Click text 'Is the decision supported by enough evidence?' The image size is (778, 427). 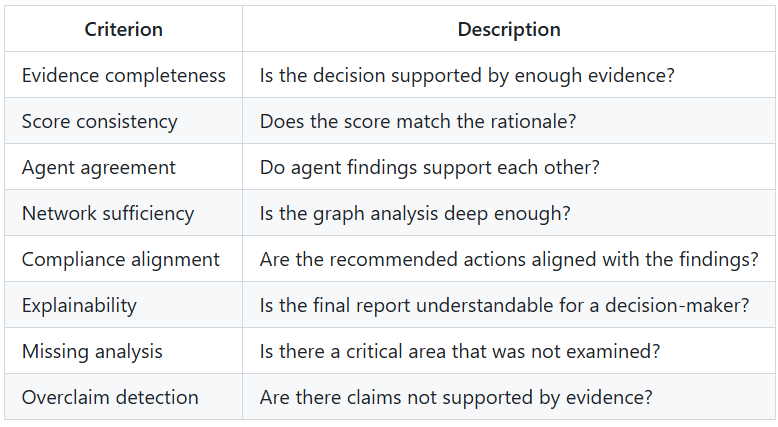tap(467, 75)
